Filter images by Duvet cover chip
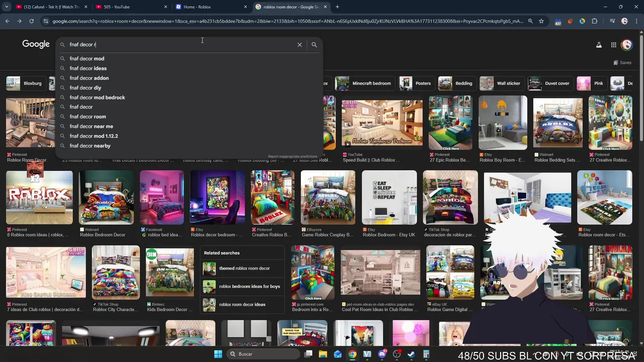The image size is (644, 362). (550, 83)
